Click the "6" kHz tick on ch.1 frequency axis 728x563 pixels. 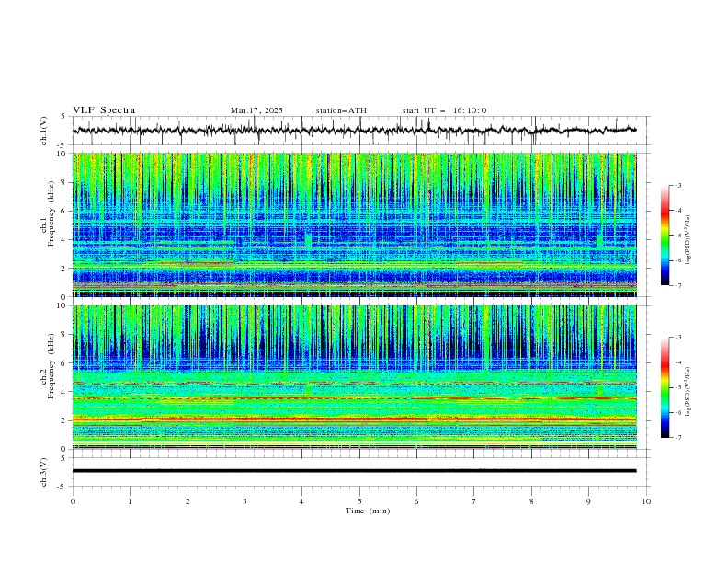point(64,211)
